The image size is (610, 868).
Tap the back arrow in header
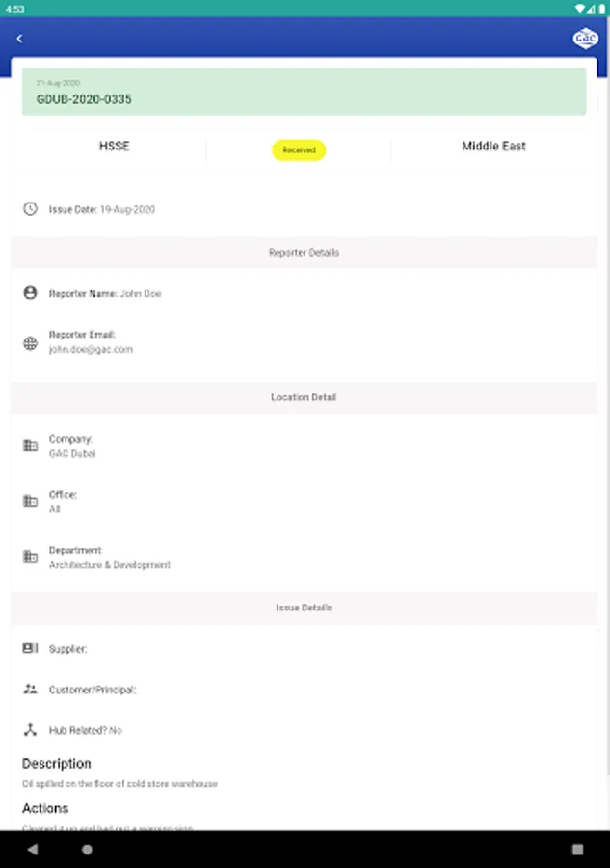coord(19,39)
